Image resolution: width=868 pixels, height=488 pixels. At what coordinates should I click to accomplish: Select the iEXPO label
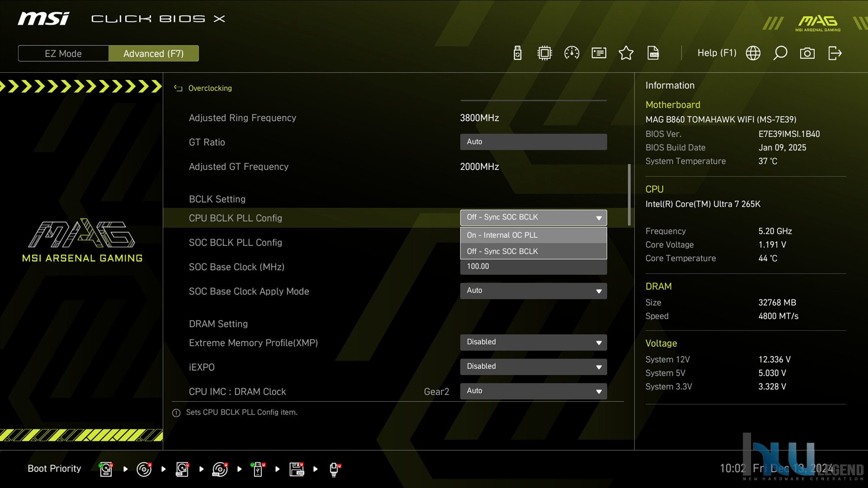(201, 367)
